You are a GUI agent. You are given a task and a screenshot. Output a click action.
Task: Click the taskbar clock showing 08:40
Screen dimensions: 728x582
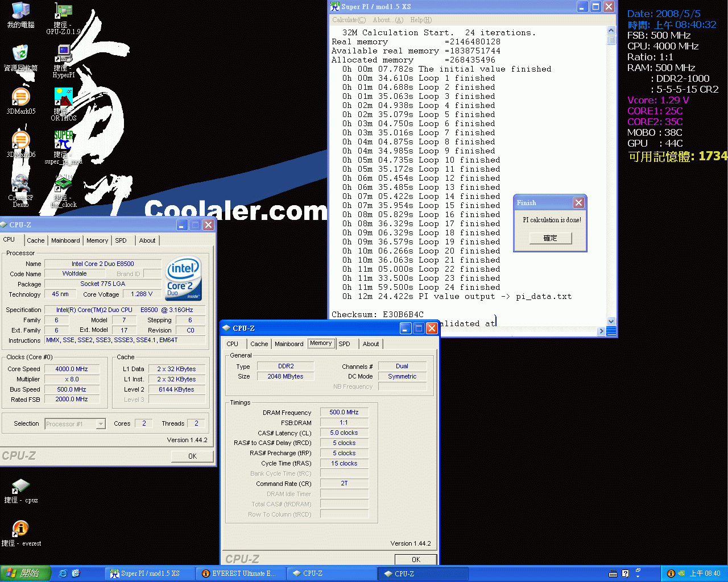tap(705, 573)
